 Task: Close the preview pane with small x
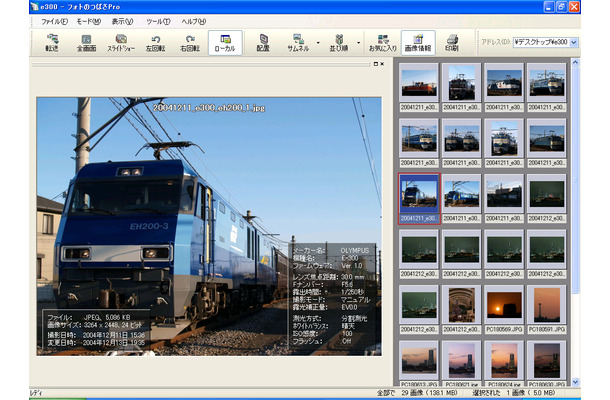click(382, 64)
